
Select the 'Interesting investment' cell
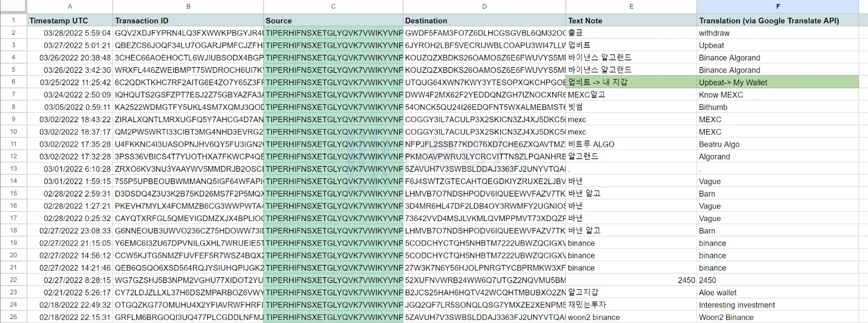pyautogui.click(x=777, y=305)
